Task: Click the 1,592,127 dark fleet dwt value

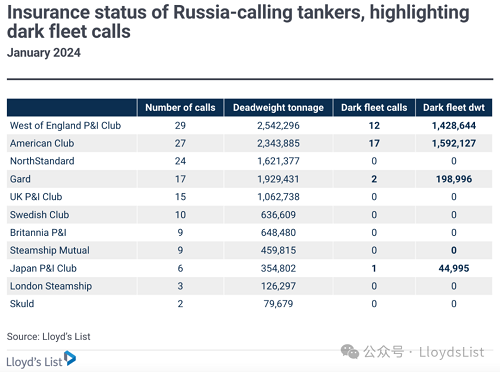Action: [454, 143]
